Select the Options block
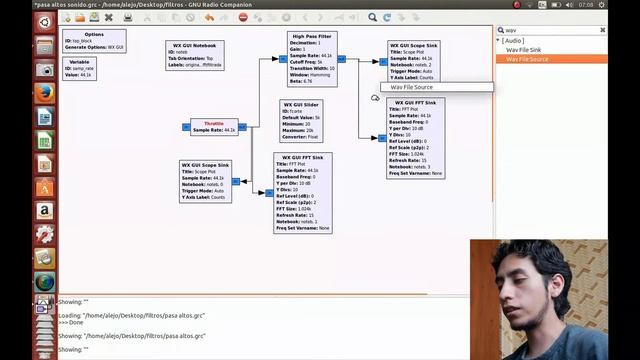 (x=94, y=41)
